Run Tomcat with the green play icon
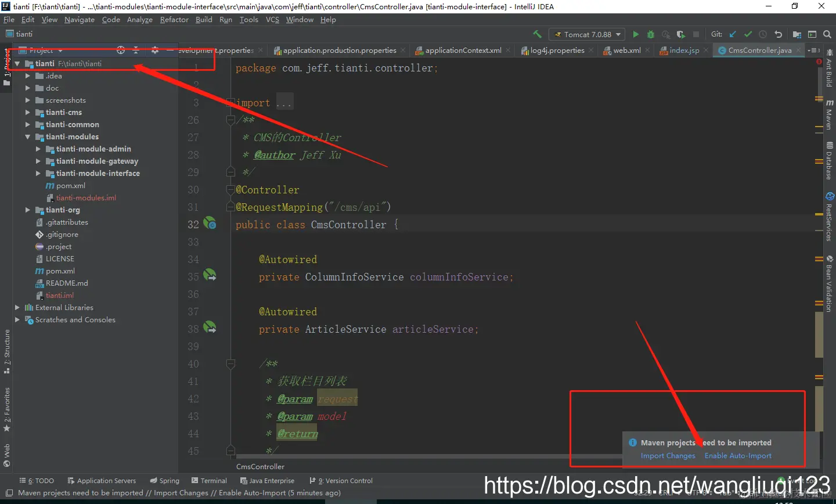 click(x=636, y=34)
